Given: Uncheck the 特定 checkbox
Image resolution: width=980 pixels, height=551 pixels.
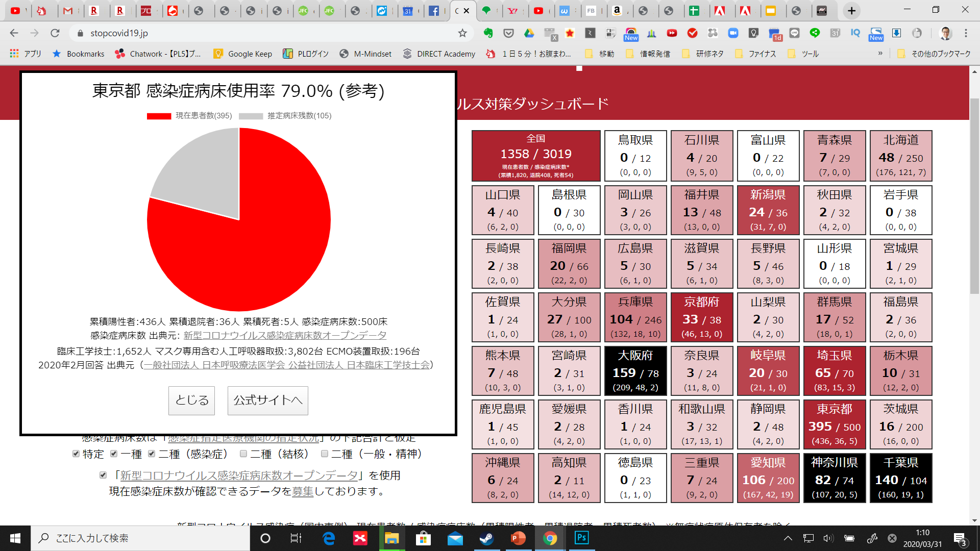Looking at the screenshot, I should (76, 454).
